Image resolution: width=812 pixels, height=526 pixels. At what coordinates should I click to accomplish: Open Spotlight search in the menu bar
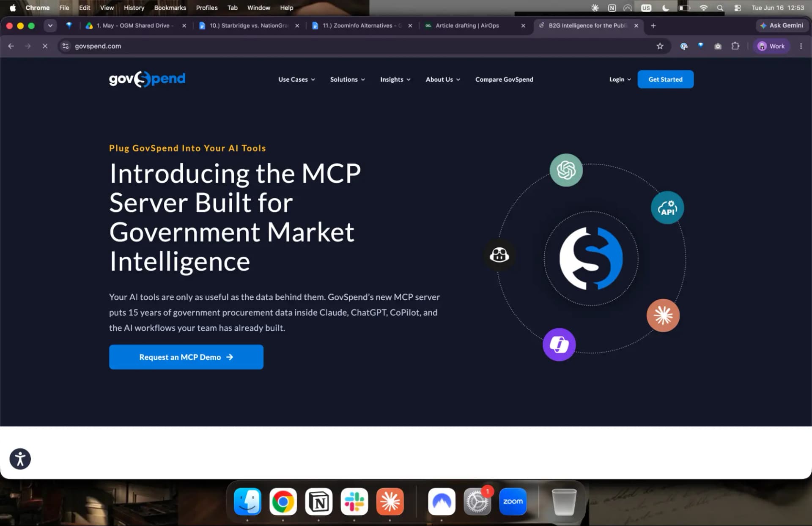click(720, 8)
